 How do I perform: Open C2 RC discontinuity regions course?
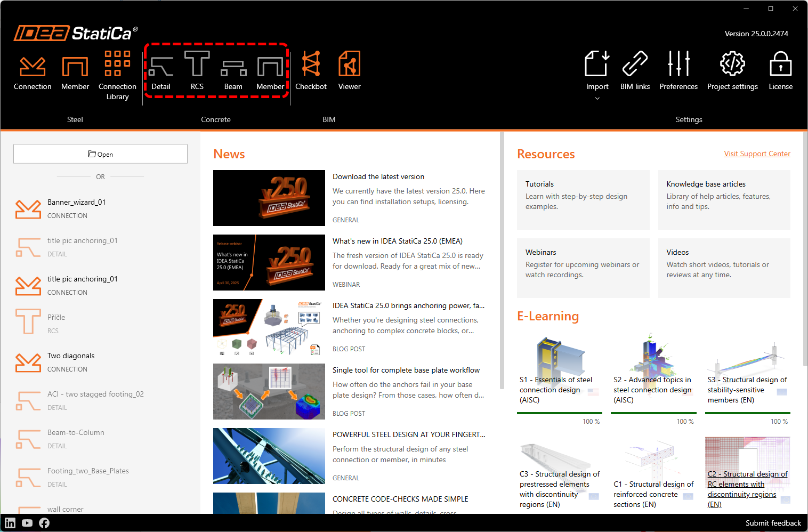tap(748, 474)
